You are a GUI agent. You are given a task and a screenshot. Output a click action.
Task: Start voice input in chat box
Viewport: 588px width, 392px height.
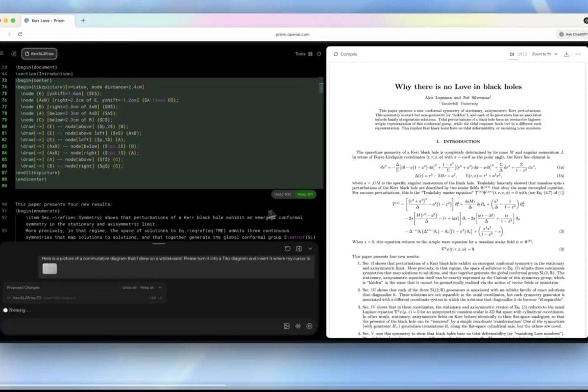298,326
